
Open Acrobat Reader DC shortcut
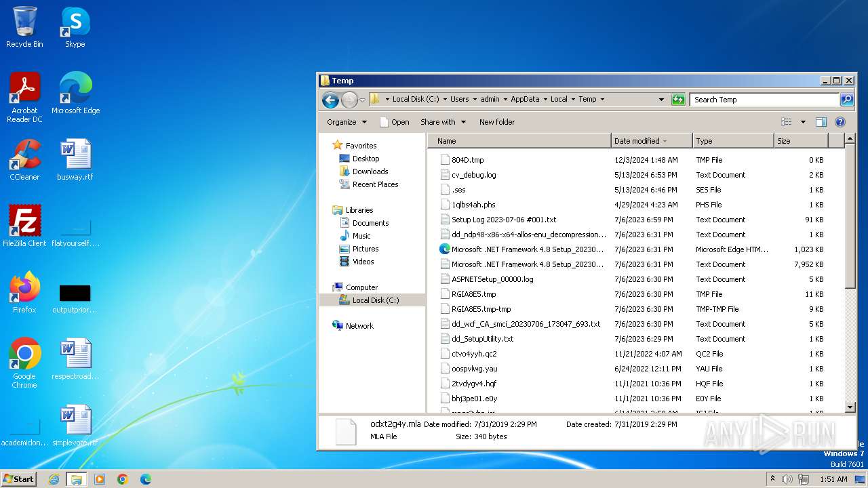(x=24, y=97)
